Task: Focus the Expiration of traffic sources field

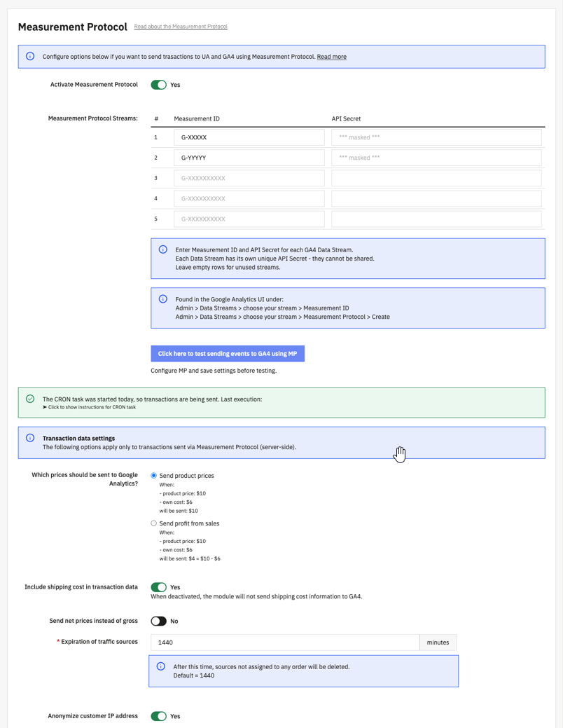Action: 285,642
